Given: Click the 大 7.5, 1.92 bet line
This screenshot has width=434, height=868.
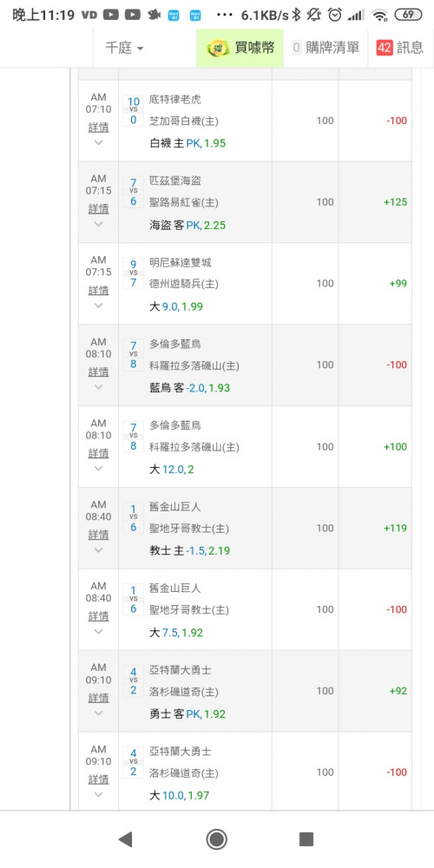Looking at the screenshot, I should pyautogui.click(x=176, y=632).
